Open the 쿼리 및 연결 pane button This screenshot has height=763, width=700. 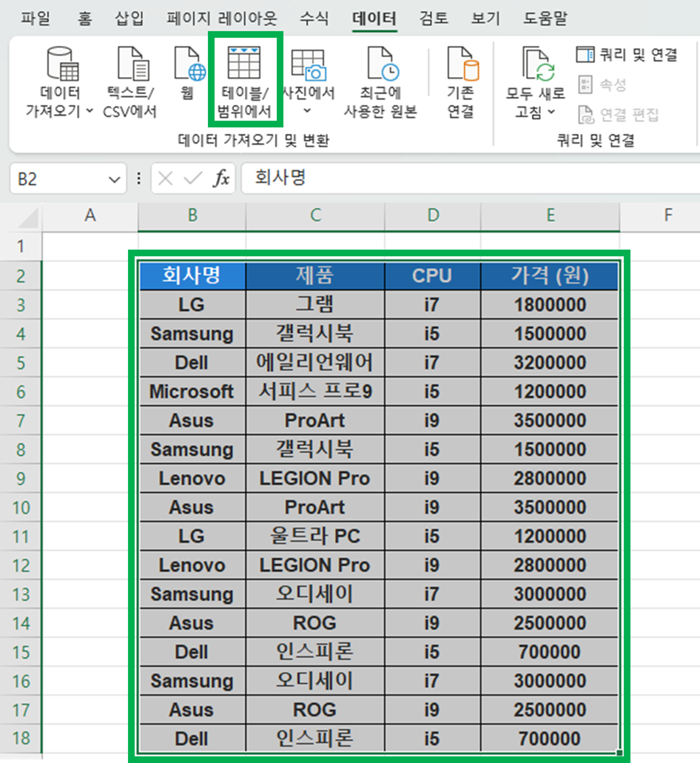pos(627,55)
